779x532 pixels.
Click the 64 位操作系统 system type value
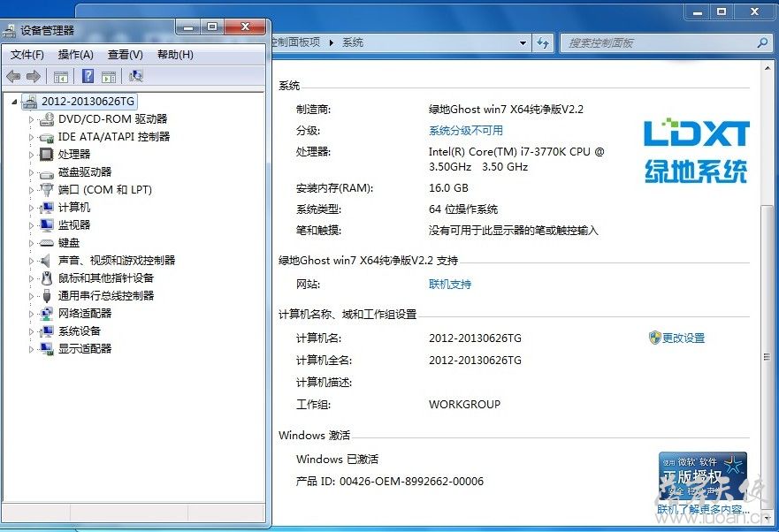pos(463,209)
